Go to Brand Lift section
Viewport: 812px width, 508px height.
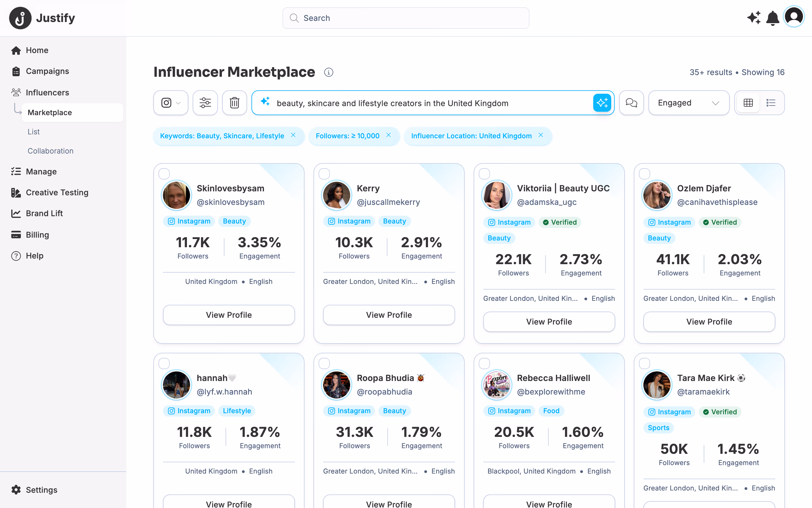click(44, 213)
